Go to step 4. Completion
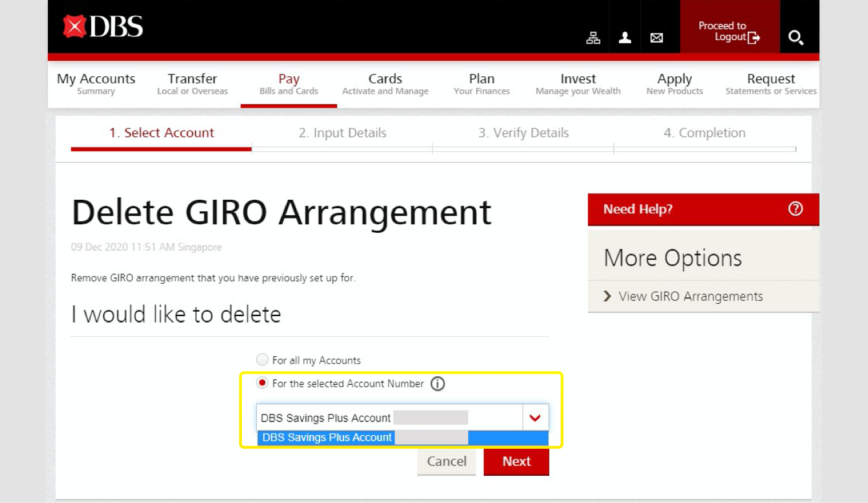The height and width of the screenshot is (503, 868). click(x=704, y=133)
